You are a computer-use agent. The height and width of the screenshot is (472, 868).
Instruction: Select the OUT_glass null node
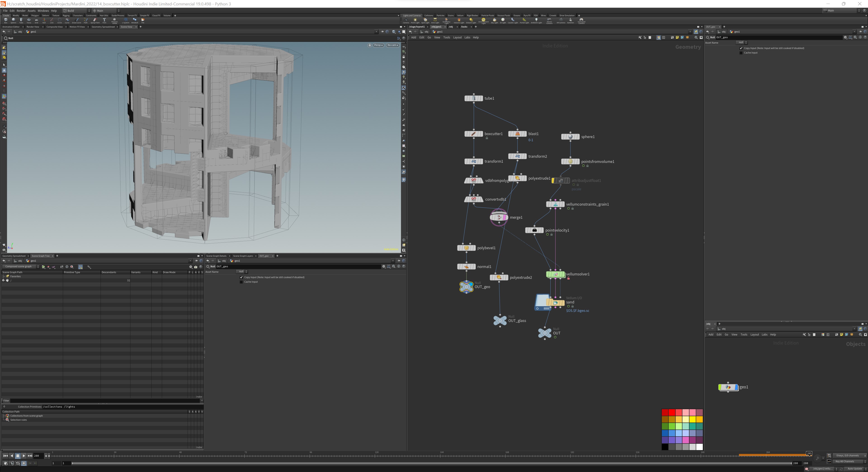click(x=500, y=320)
